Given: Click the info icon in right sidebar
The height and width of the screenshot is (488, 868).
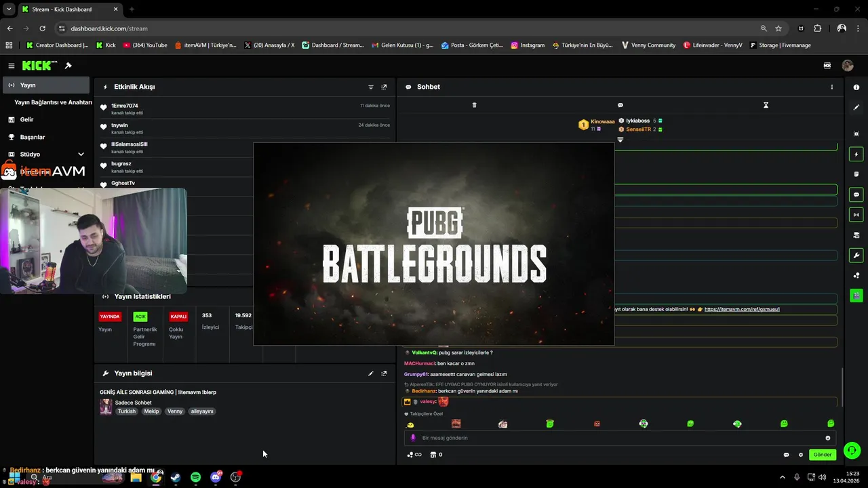Looking at the screenshot, I should coord(856,87).
